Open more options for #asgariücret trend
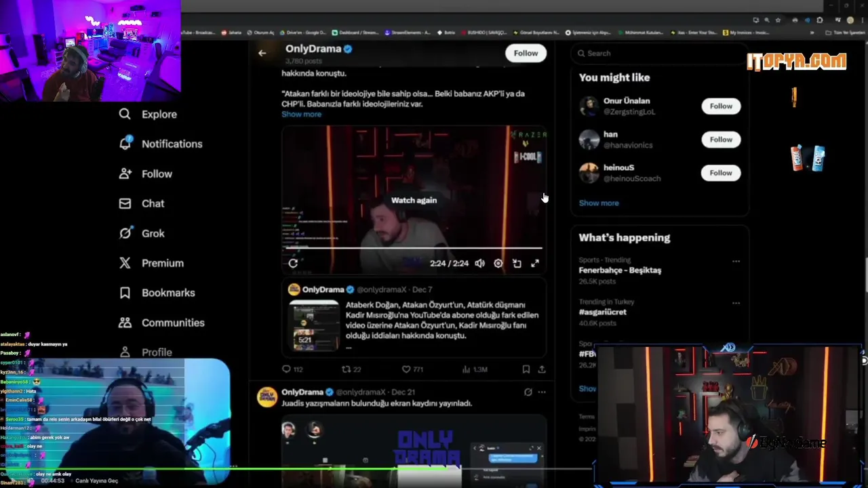This screenshot has height=488, width=868. 736,303
